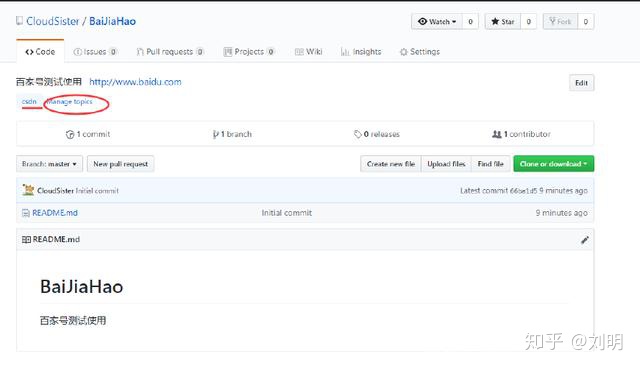Open the Clone or download dropdown
The width and height of the screenshot is (640, 368).
pyautogui.click(x=553, y=164)
